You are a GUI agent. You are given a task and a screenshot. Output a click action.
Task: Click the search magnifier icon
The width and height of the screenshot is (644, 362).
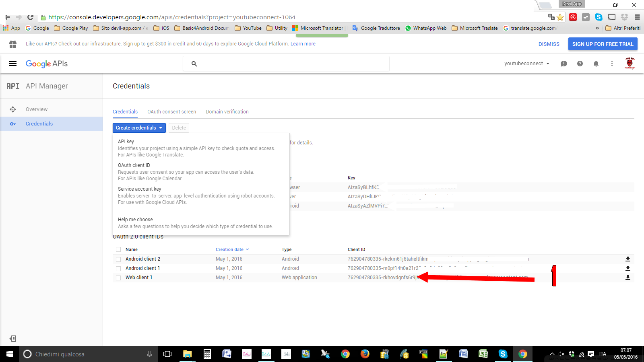click(x=194, y=64)
